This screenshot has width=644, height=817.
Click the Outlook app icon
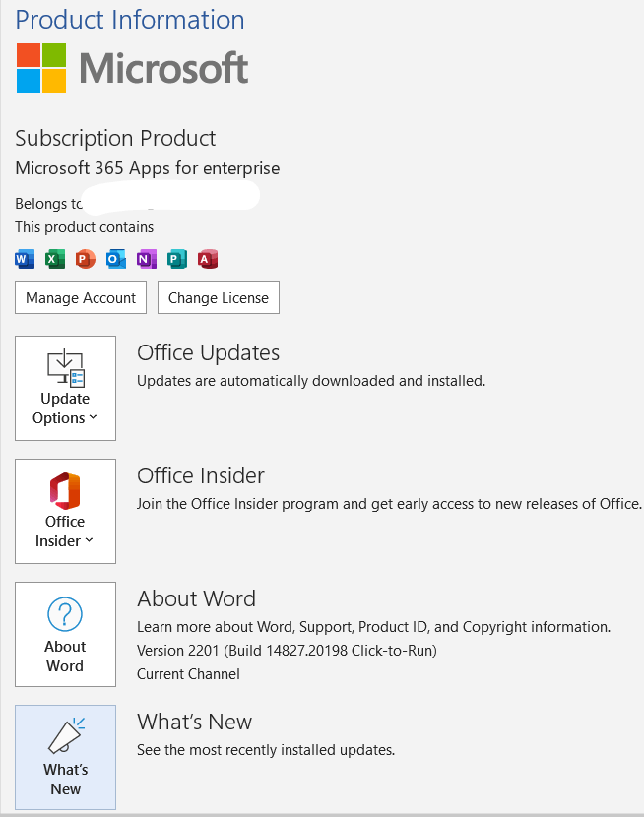(x=115, y=259)
